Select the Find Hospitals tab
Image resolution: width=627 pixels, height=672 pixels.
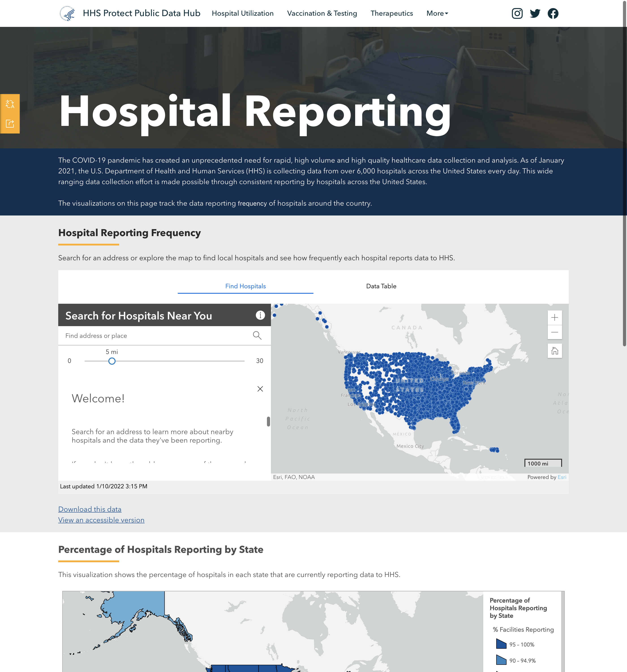245,286
